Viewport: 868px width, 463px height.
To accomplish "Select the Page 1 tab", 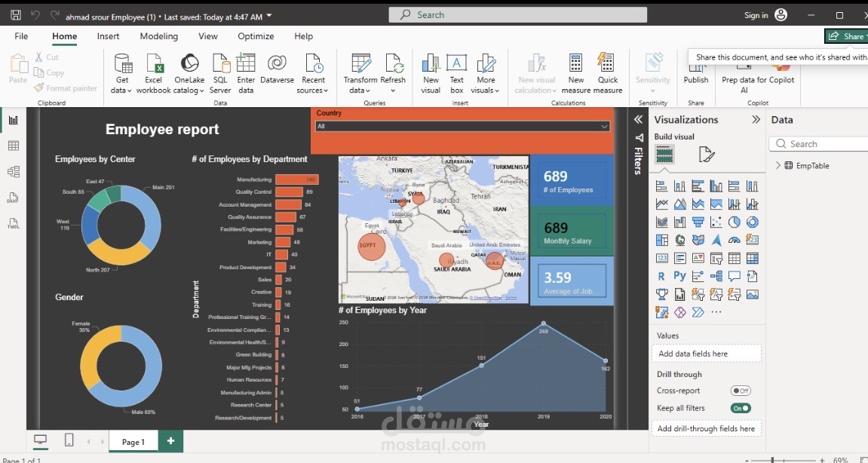I will coord(133,441).
